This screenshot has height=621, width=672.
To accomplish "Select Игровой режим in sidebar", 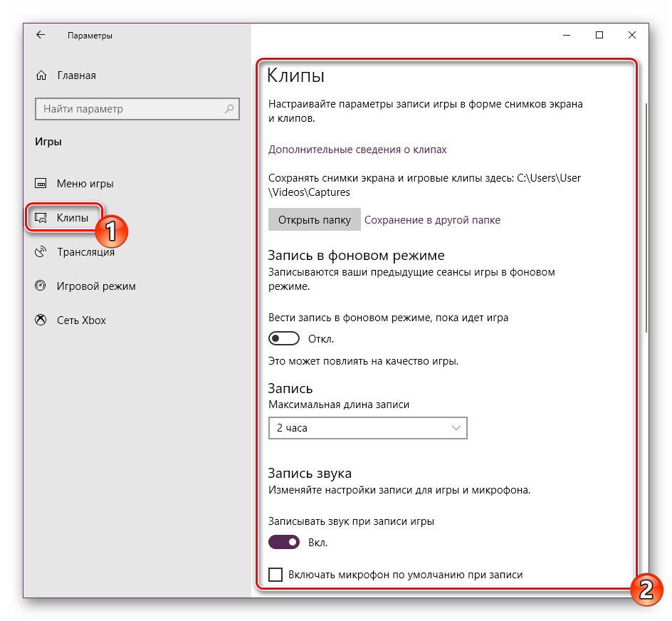I will click(x=96, y=286).
